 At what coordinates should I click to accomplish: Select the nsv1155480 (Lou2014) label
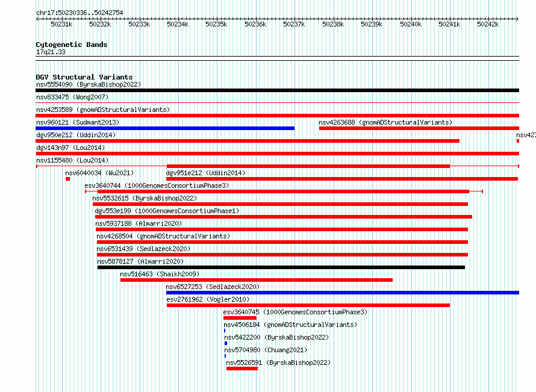pyautogui.click(x=72, y=160)
